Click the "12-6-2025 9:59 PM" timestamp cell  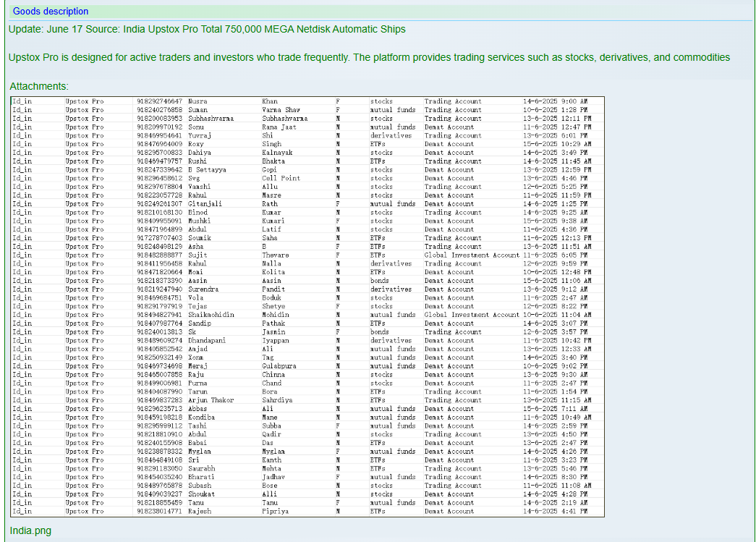pos(555,264)
